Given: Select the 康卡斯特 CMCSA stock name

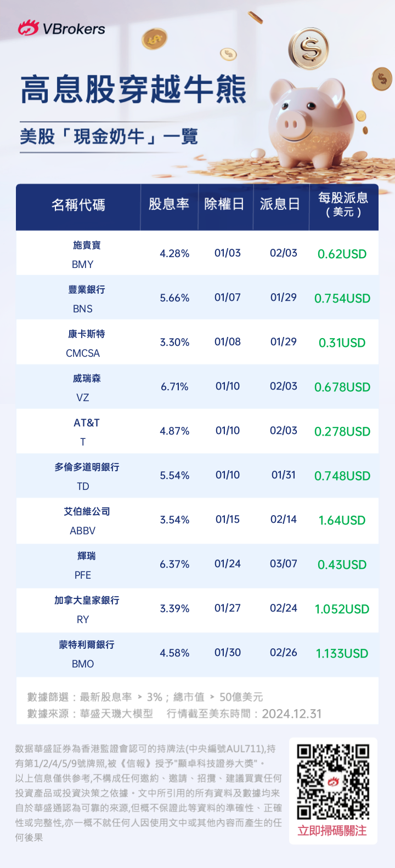Looking at the screenshot, I should click(87, 334).
